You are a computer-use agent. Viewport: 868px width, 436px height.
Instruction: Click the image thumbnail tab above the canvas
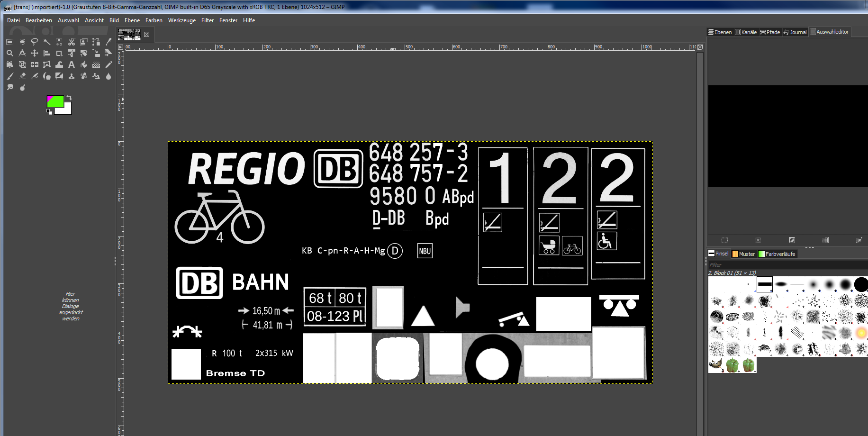[129, 34]
